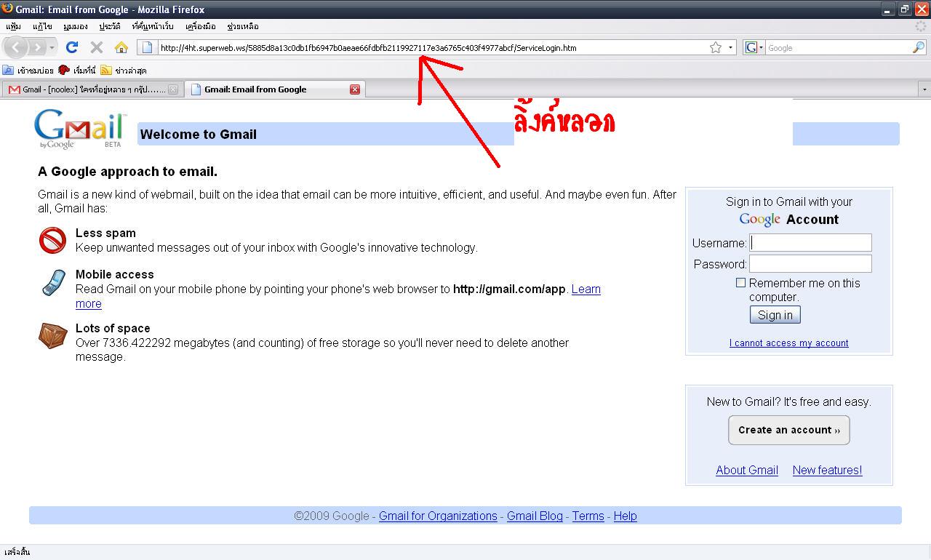Open the เครื่องมือ (Tools) menu
The height and width of the screenshot is (560, 931).
point(201,26)
